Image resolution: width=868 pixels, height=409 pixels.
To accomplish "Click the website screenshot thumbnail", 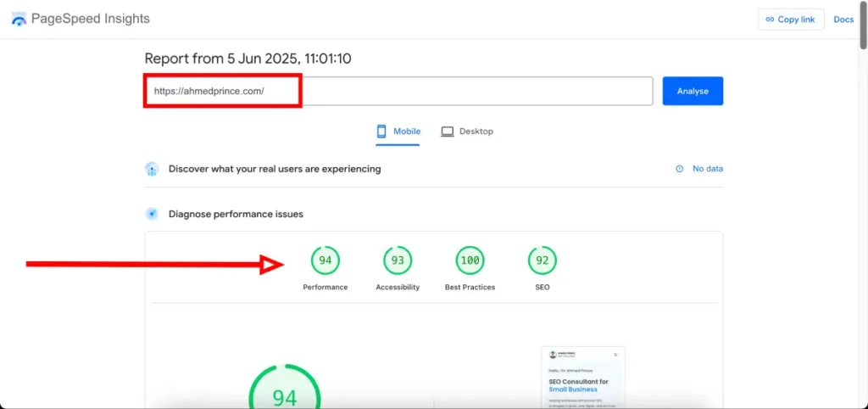I will (x=583, y=378).
